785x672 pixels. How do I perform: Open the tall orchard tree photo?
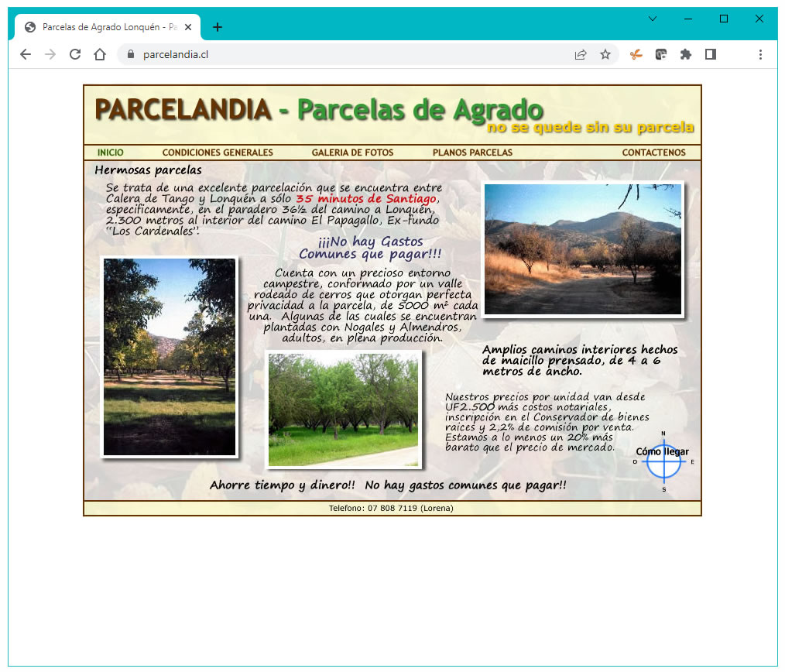(x=170, y=357)
